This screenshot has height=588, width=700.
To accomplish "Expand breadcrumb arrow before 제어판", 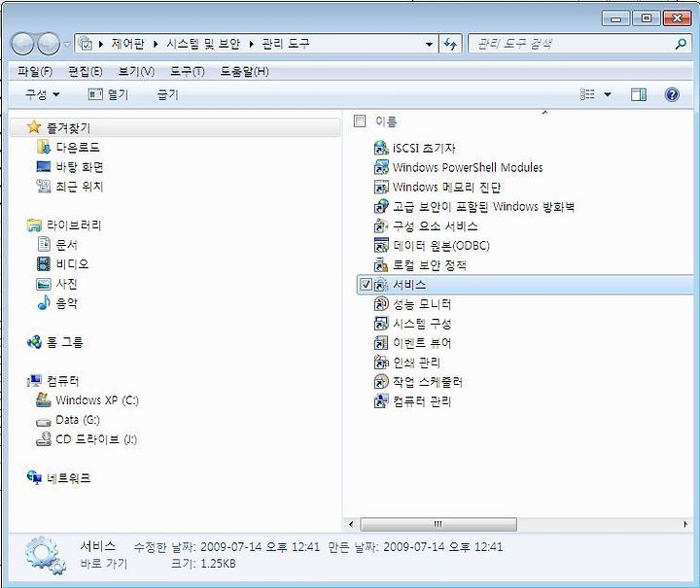I will (101, 44).
